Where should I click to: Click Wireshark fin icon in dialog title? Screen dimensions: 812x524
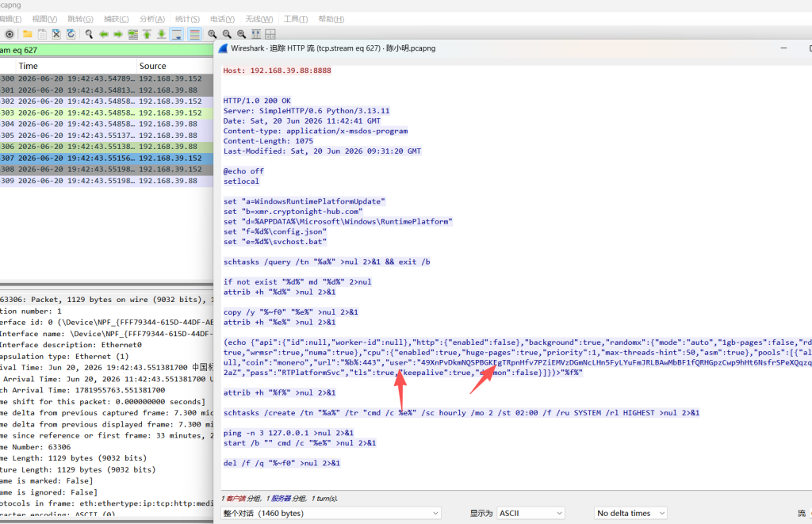223,48
